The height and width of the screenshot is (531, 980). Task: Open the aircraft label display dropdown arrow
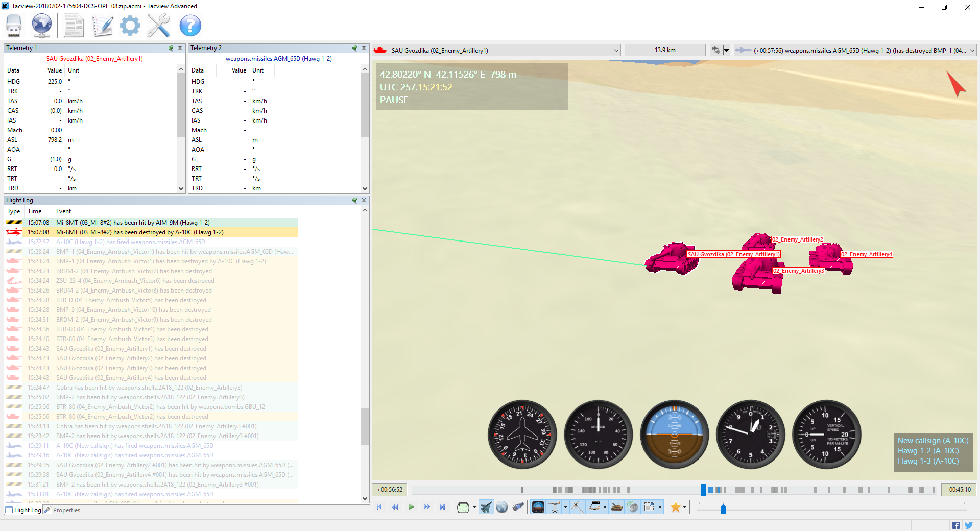click(x=605, y=507)
